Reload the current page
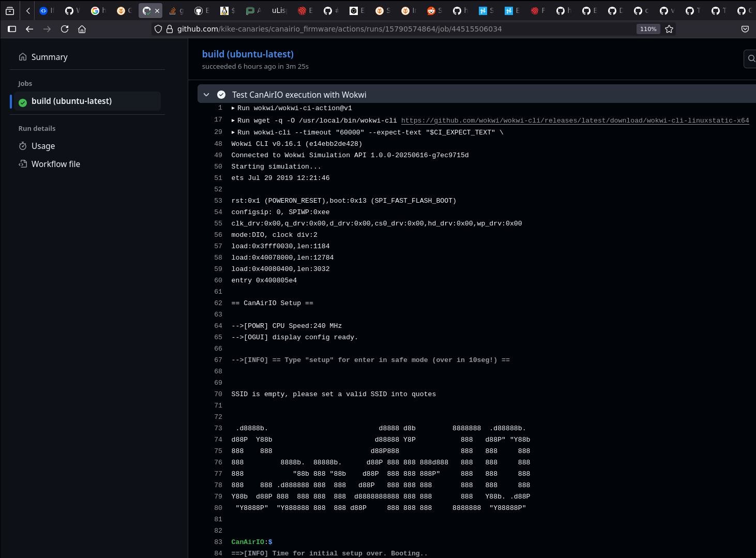The width and height of the screenshot is (756, 558). click(65, 29)
